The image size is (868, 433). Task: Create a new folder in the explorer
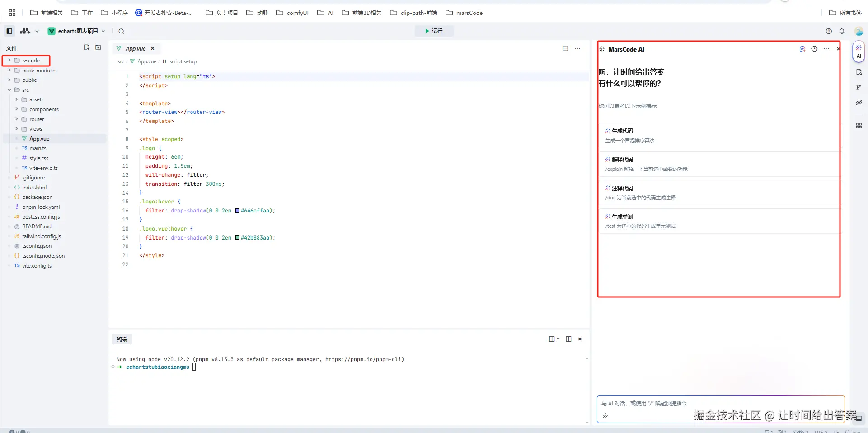click(99, 47)
